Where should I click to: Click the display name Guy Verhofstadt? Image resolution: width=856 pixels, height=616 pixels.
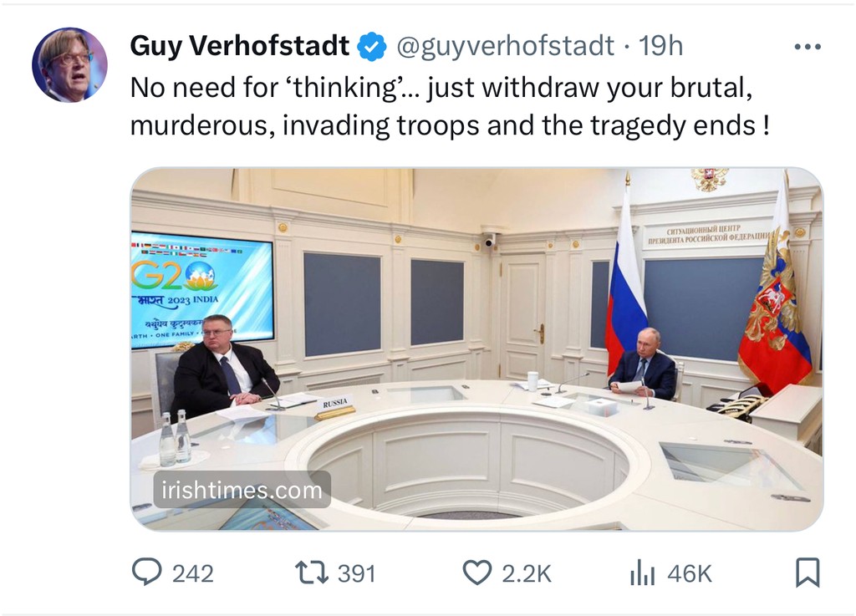(239, 47)
